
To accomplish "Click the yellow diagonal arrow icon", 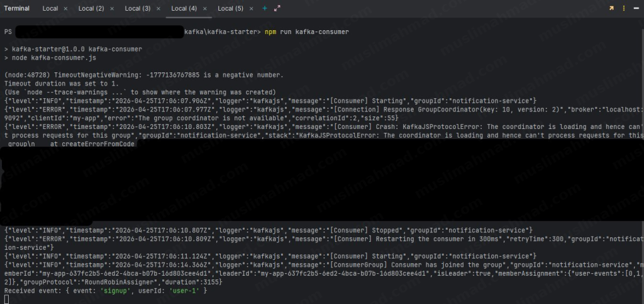I will [611, 8].
